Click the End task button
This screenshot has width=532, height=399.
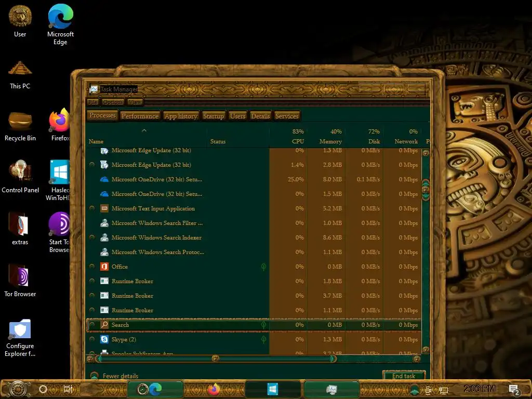(404, 376)
